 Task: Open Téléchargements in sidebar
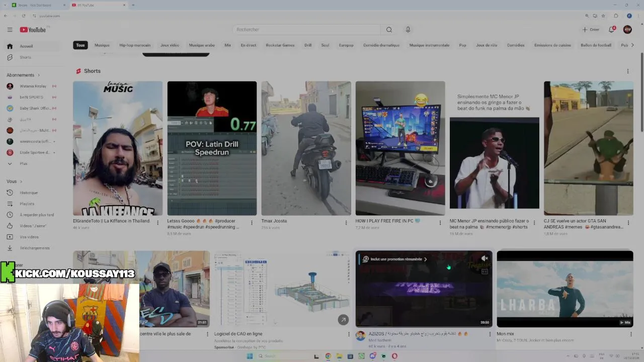(33, 248)
